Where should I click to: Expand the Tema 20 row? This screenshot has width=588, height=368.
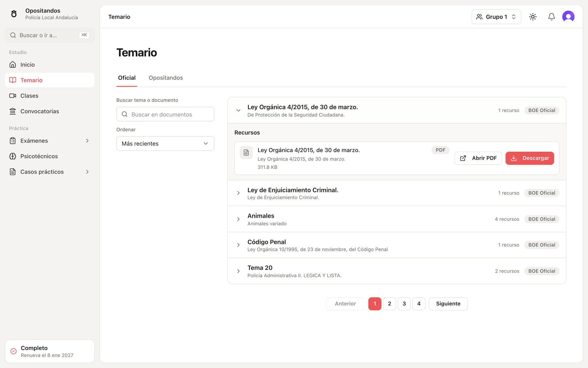(x=397, y=271)
